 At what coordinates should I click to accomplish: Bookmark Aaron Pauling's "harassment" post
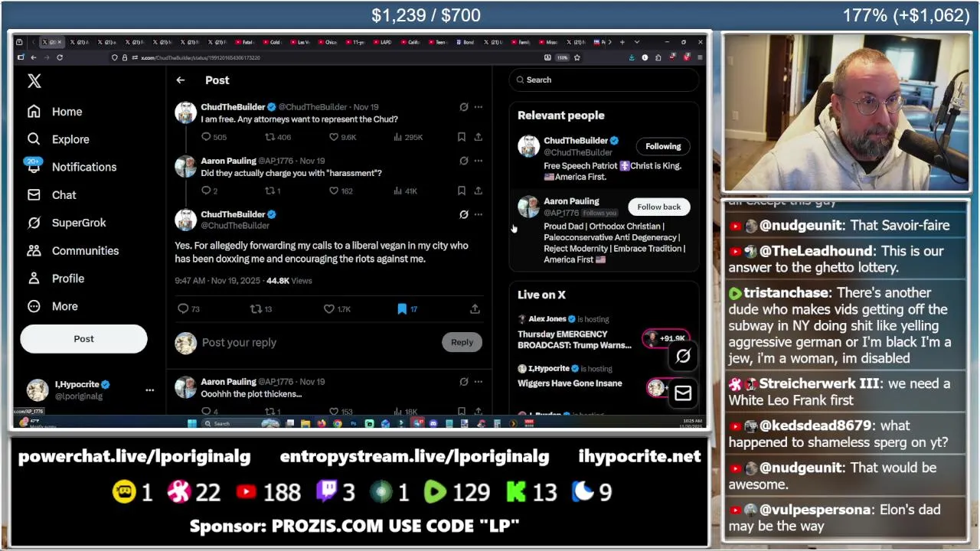(x=462, y=191)
